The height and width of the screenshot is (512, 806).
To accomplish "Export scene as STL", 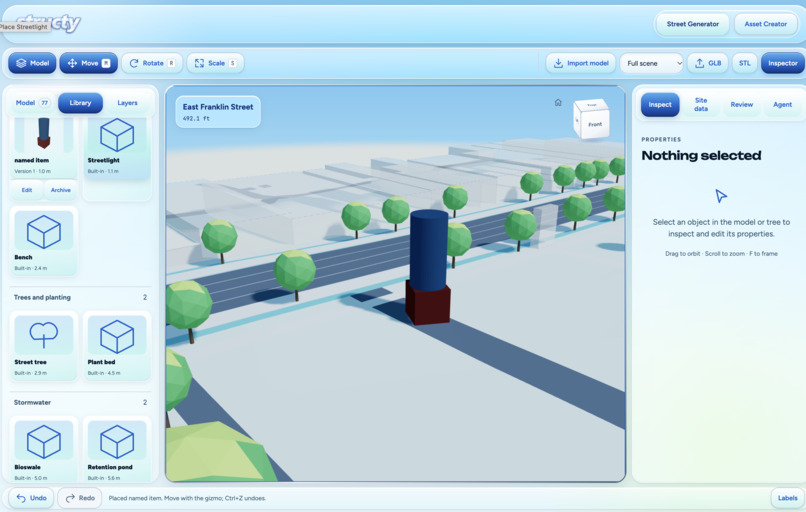I will point(744,63).
